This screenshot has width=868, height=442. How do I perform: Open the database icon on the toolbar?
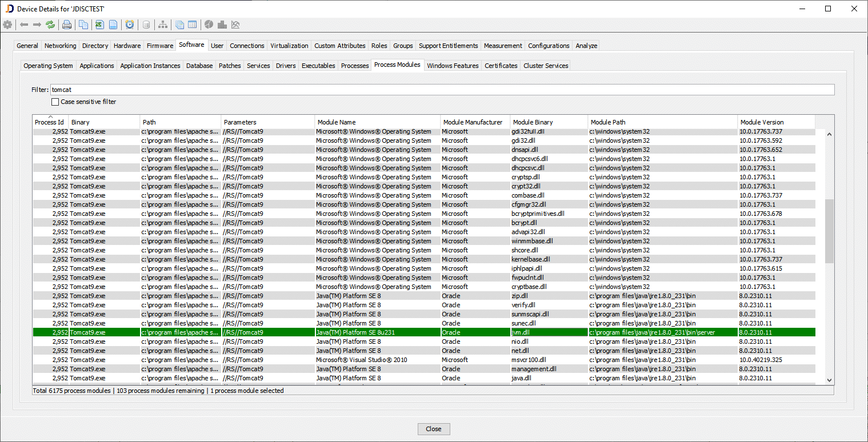pos(146,25)
